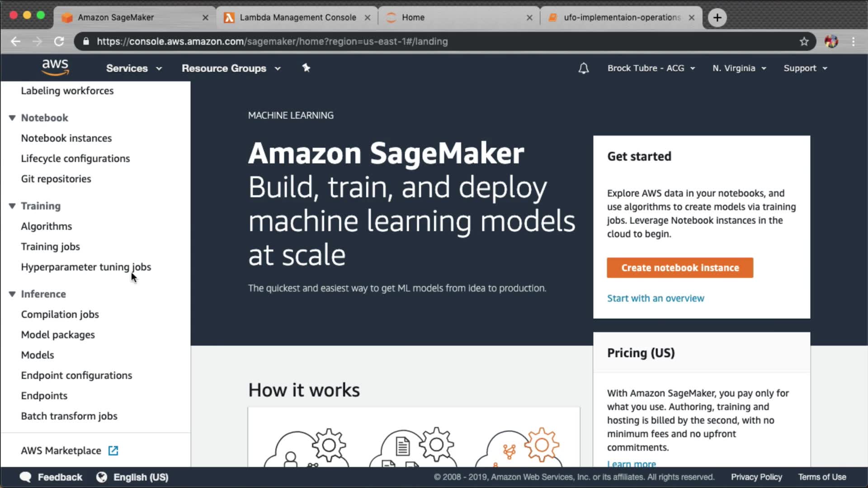Expand the Resource Groups dropdown

point(231,68)
